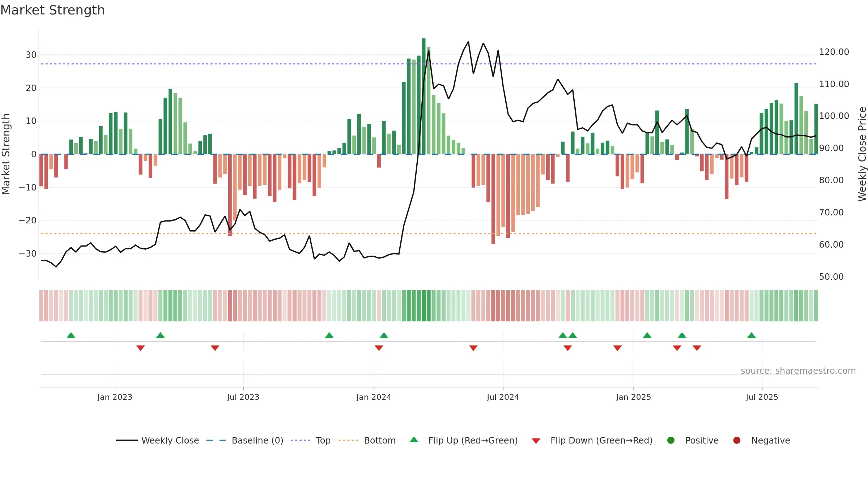868x488 pixels.
Task: Toggle the Bottom legend label
Action: coord(380,441)
